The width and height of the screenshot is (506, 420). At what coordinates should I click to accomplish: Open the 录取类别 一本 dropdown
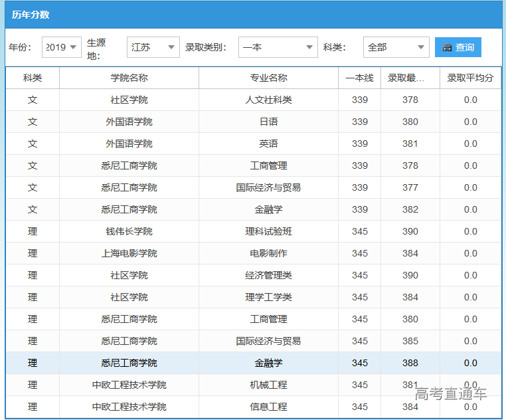(278, 47)
